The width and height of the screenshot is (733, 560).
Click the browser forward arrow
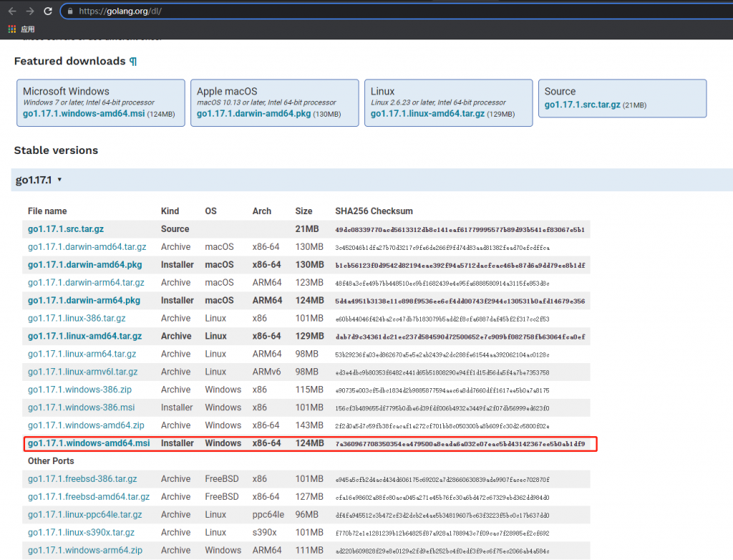pyautogui.click(x=30, y=11)
